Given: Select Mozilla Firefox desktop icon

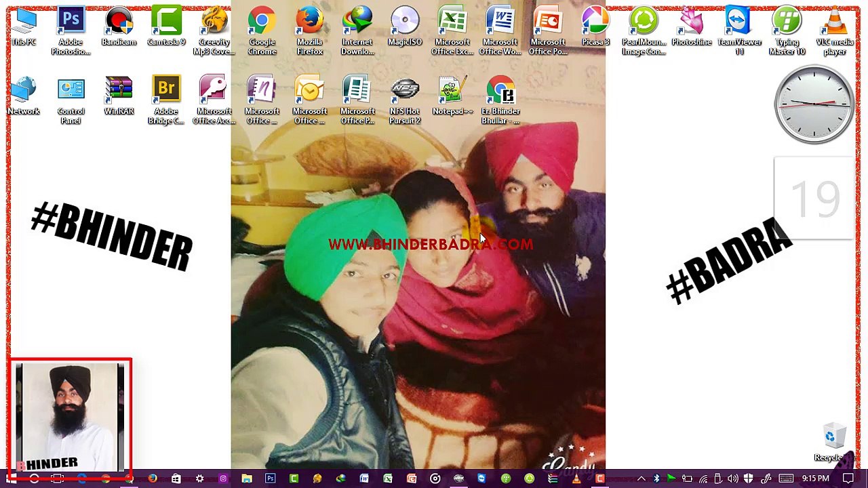Looking at the screenshot, I should [x=309, y=31].
